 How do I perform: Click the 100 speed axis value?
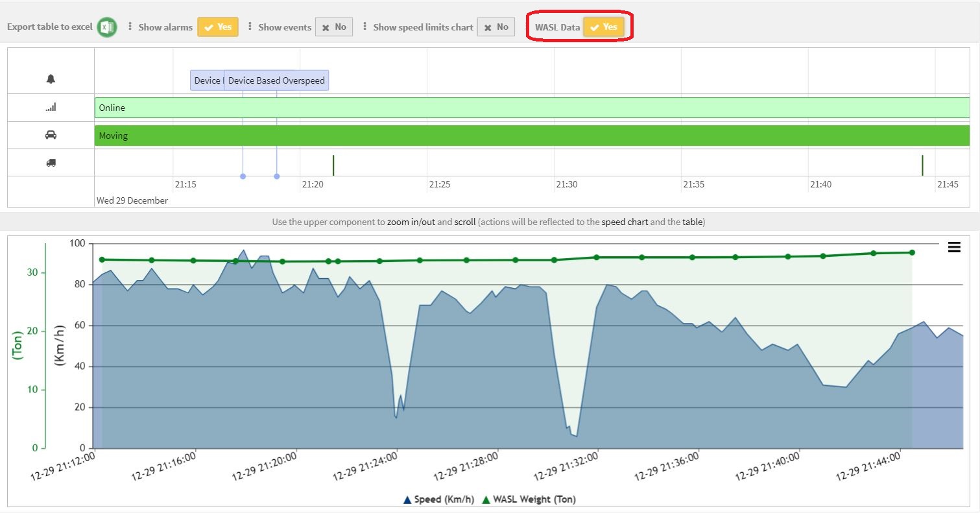(x=77, y=243)
